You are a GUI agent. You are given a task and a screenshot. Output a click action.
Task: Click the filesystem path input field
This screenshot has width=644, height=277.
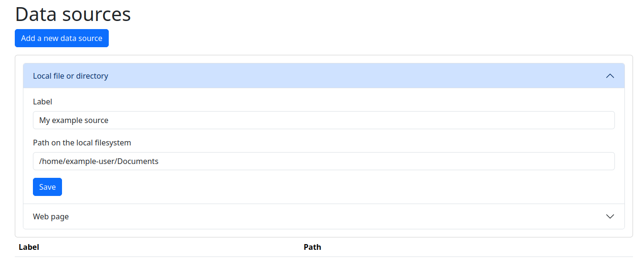click(323, 161)
